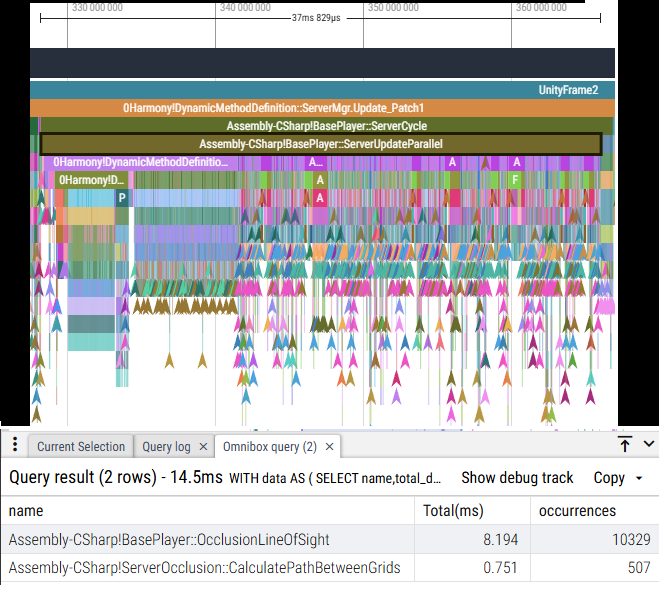Image resolution: width=659 pixels, height=593 pixels.
Task: Select the UnityFrame2 slice
Action: 322,90
